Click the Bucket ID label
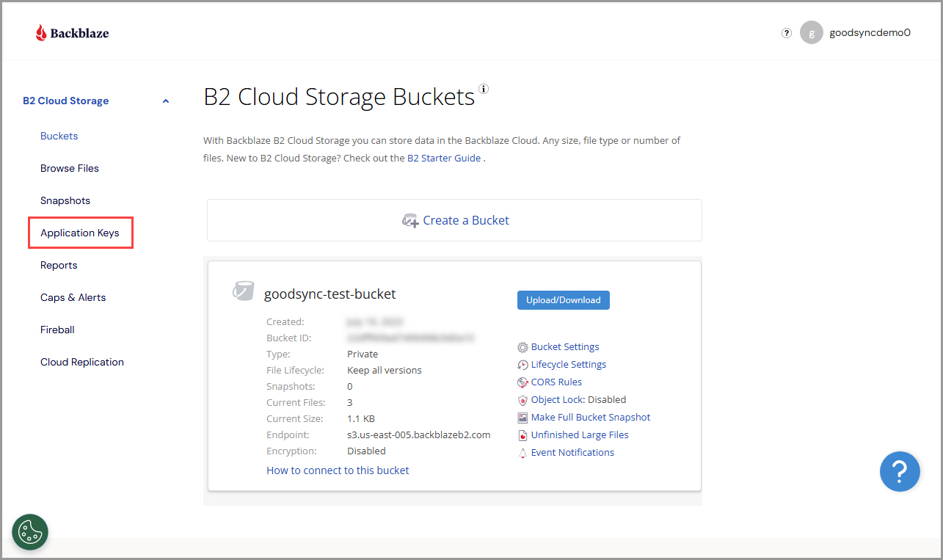Viewport: 943px width, 560px height. coord(289,338)
